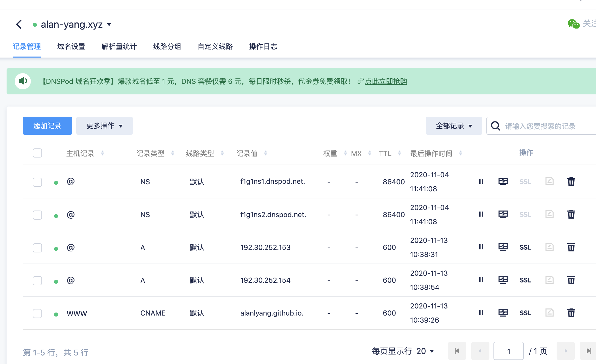The width and height of the screenshot is (596, 364).
Task: Follow the 点此立即抢购 link
Action: coord(386,81)
